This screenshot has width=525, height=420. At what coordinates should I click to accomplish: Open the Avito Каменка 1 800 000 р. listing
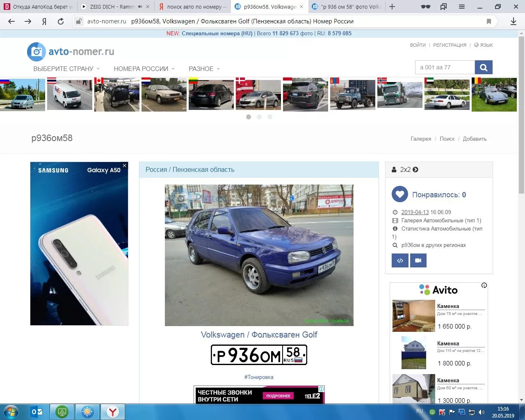(x=439, y=353)
